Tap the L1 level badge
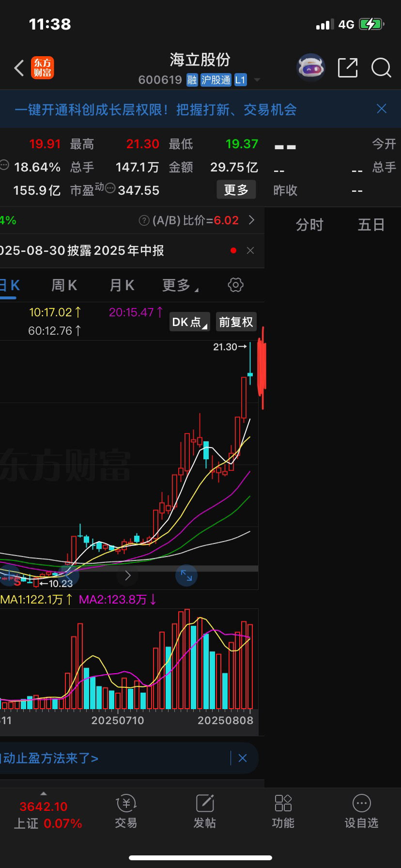This screenshot has height=868, width=401. click(x=241, y=80)
